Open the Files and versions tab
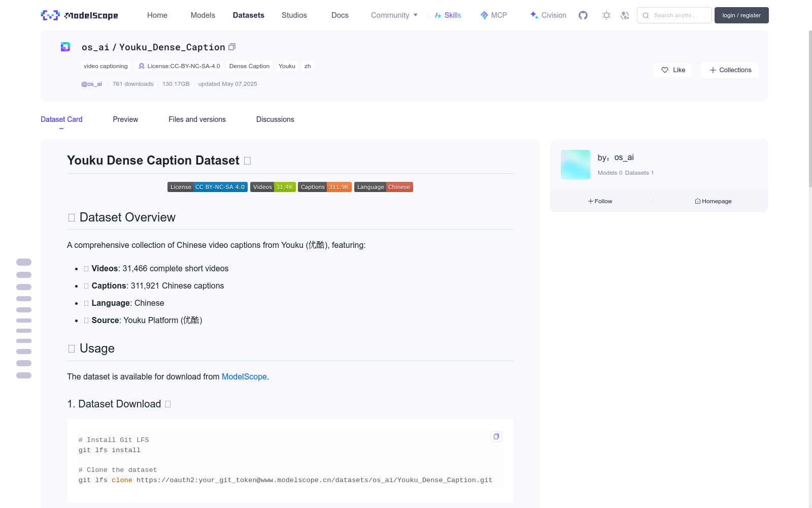 197,119
